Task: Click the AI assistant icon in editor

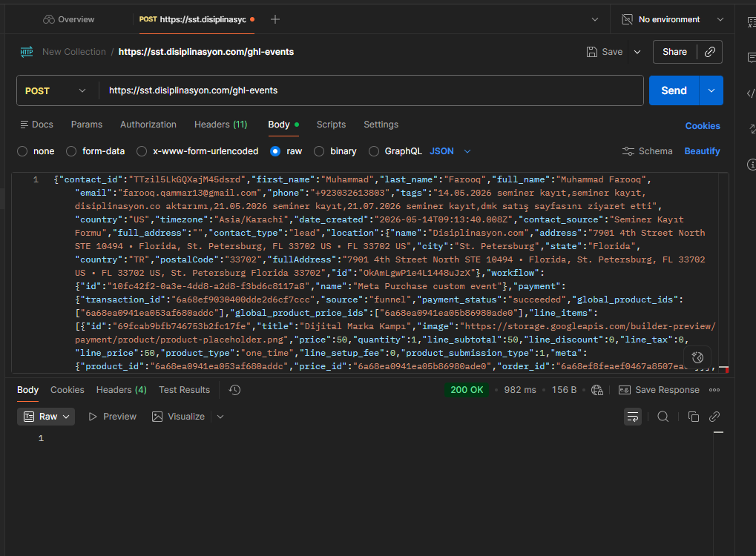Action: [x=697, y=357]
